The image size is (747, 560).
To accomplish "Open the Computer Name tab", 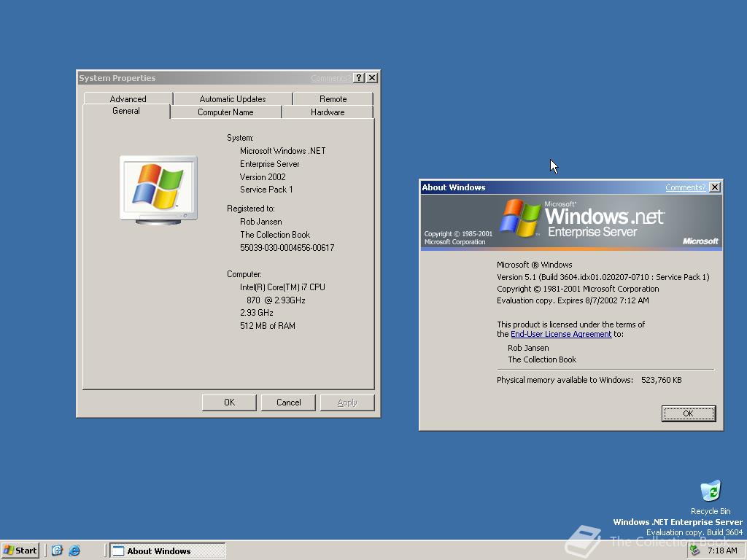I will tap(226, 112).
